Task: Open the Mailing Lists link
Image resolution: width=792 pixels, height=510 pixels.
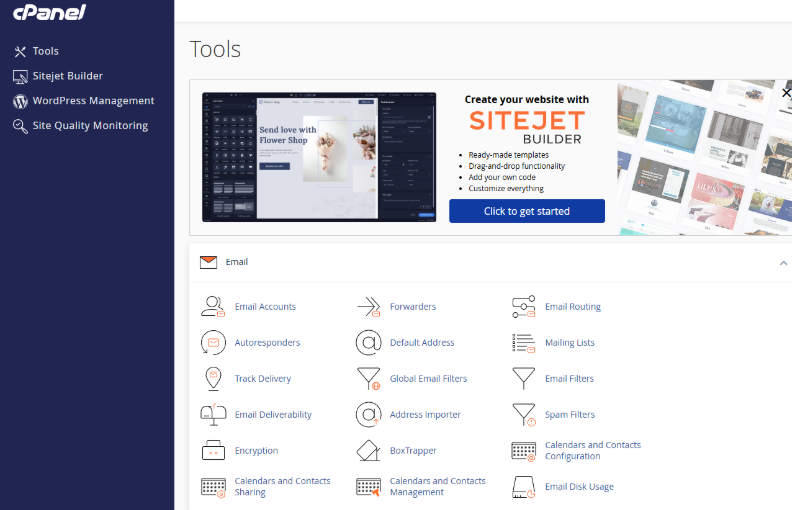Action: 569,343
